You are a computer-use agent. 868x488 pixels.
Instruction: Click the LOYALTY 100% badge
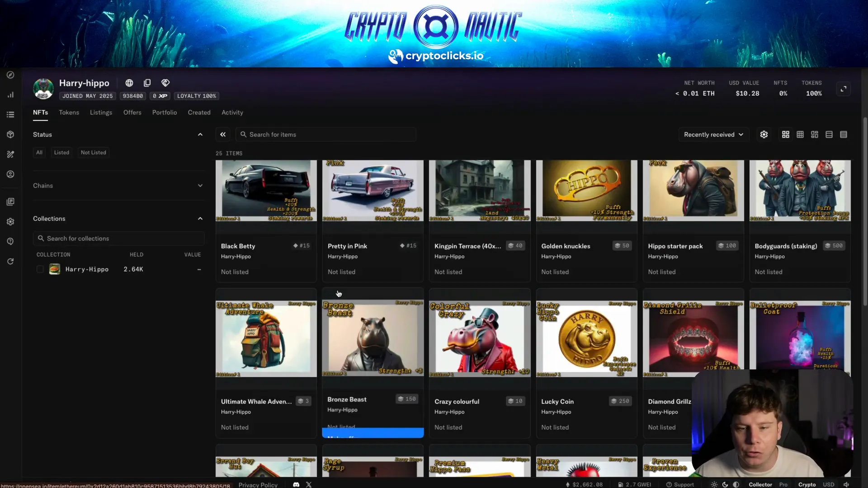point(197,96)
